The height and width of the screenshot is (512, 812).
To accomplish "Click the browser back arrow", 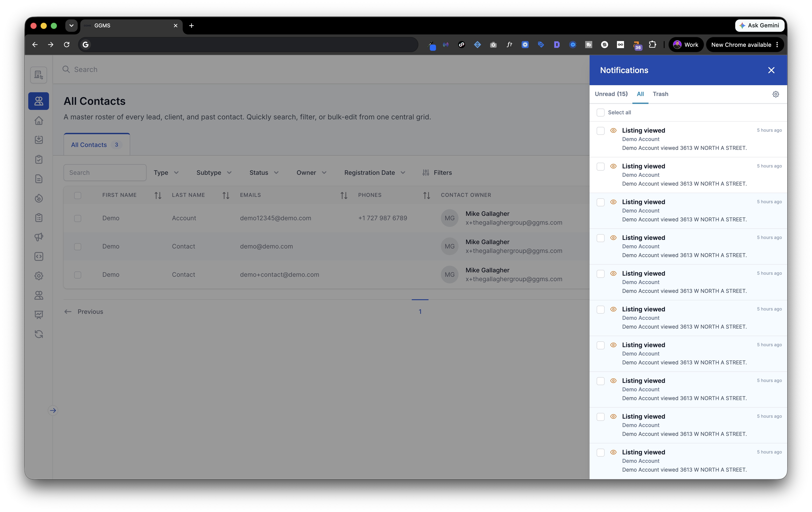I will [x=35, y=45].
